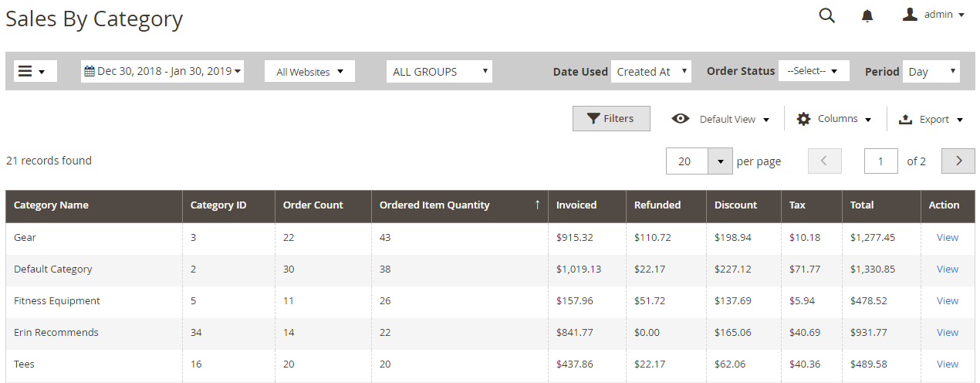Open the admin user account menu
Image resolution: width=980 pixels, height=383 pixels.
(934, 15)
